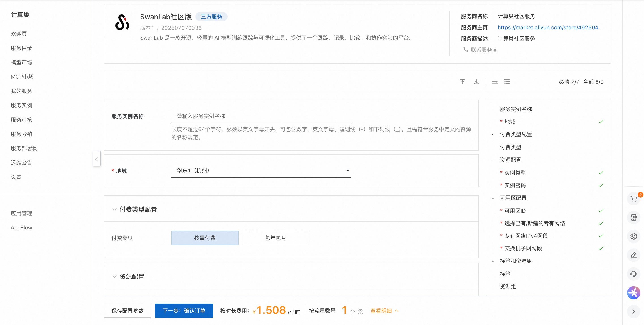This screenshot has height=325, width=644.
Task: Open 模型市场 in sidebar
Action: [x=21, y=62]
